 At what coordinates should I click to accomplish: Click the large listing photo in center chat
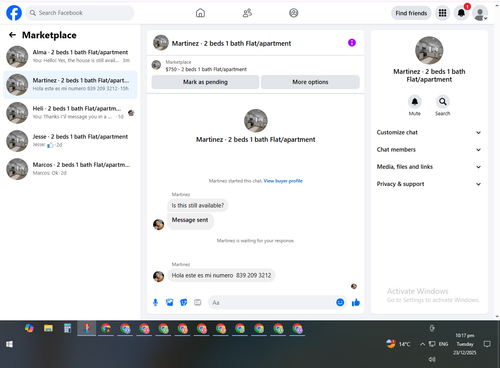tap(256, 121)
